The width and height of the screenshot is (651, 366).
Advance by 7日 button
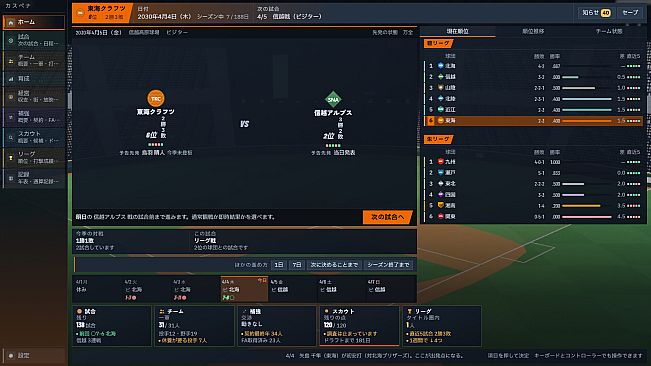(297, 265)
